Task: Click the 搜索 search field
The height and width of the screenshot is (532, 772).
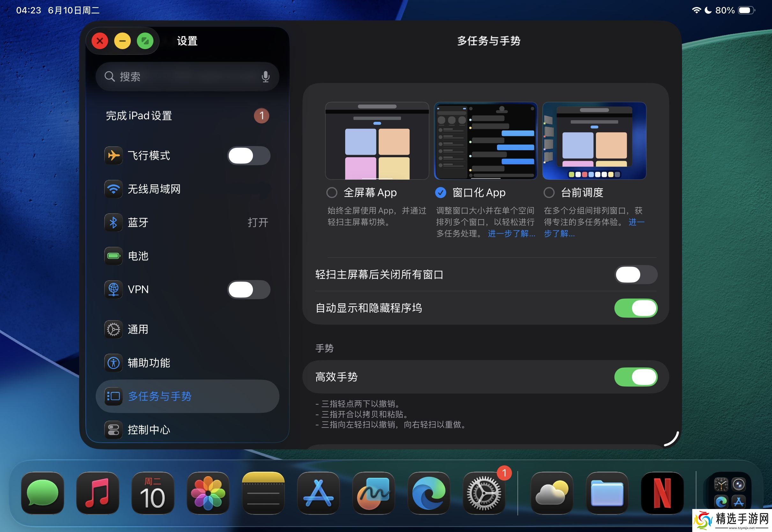Action: coord(180,77)
